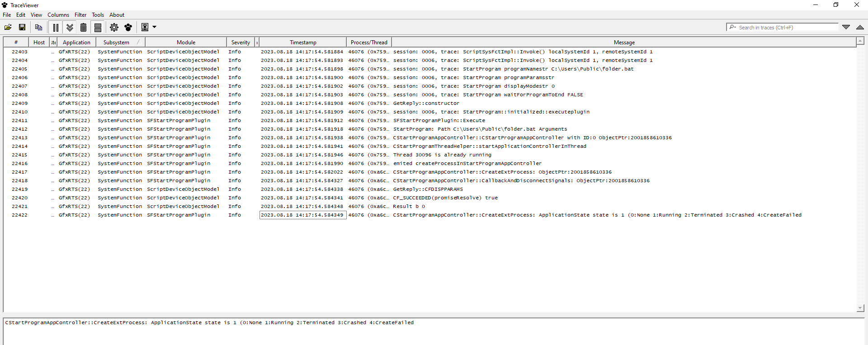Toggle the pause tracing button
Screen dimensions: 868x345
tap(56, 28)
